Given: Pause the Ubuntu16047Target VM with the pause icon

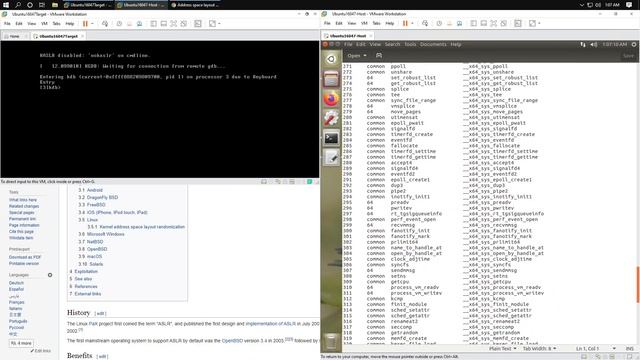Looking at the screenshot, I should [85, 24].
